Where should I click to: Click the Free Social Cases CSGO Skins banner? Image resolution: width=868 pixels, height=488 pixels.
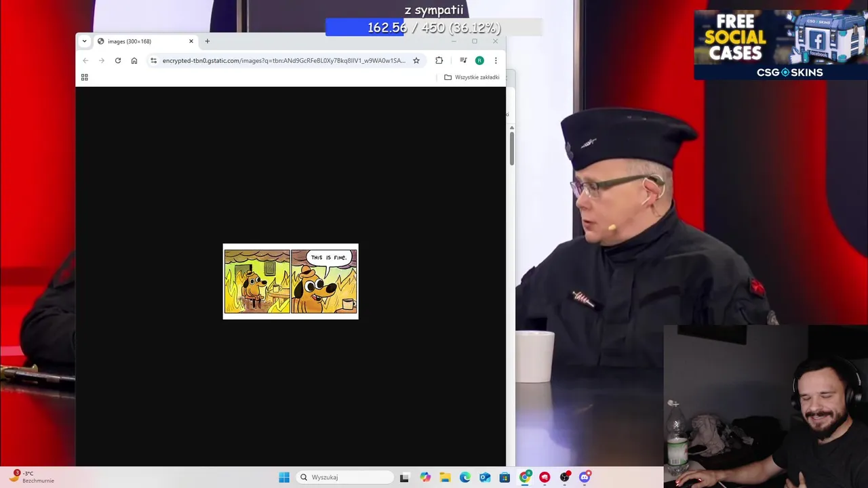781,45
